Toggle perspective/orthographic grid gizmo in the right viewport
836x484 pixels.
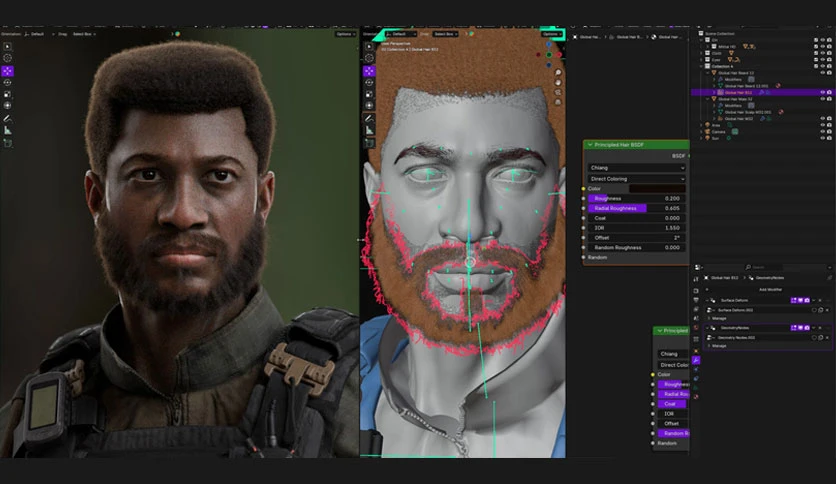coord(558,102)
